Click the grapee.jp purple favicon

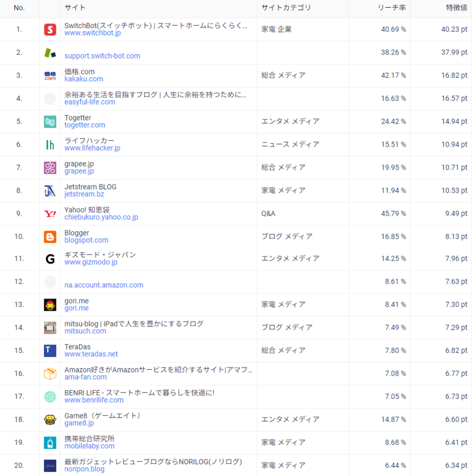pos(50,168)
